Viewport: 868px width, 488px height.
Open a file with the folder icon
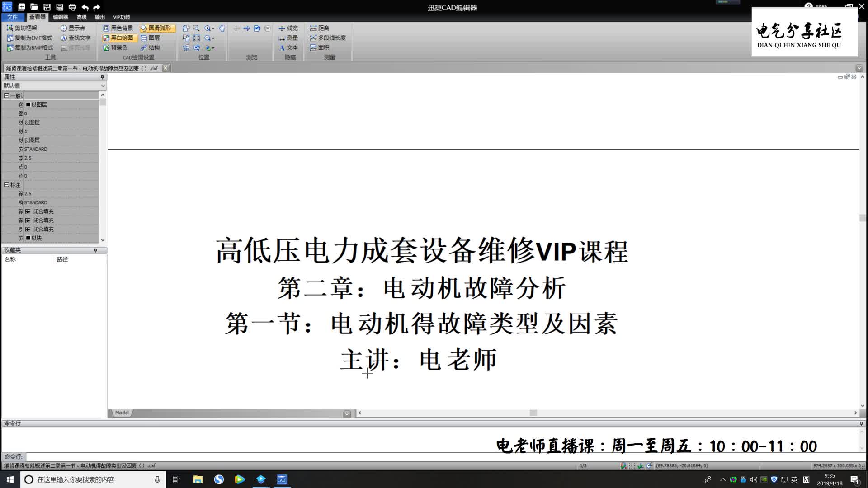[34, 7]
